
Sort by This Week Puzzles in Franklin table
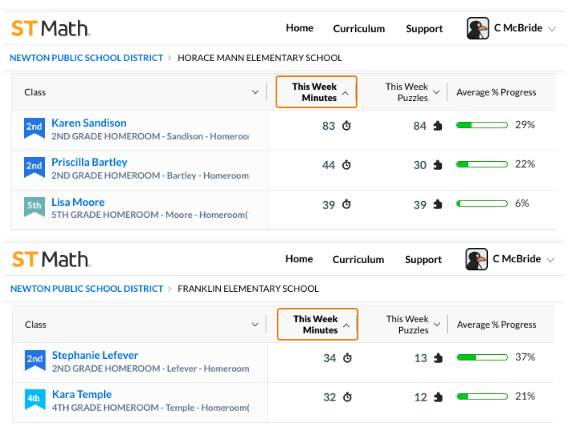[413, 324]
